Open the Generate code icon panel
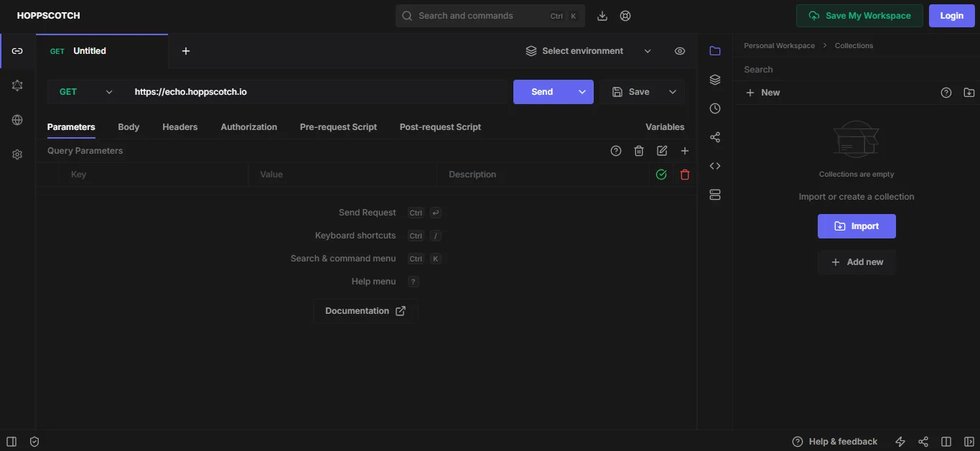Viewport: 980px width, 451px height. coord(714,166)
